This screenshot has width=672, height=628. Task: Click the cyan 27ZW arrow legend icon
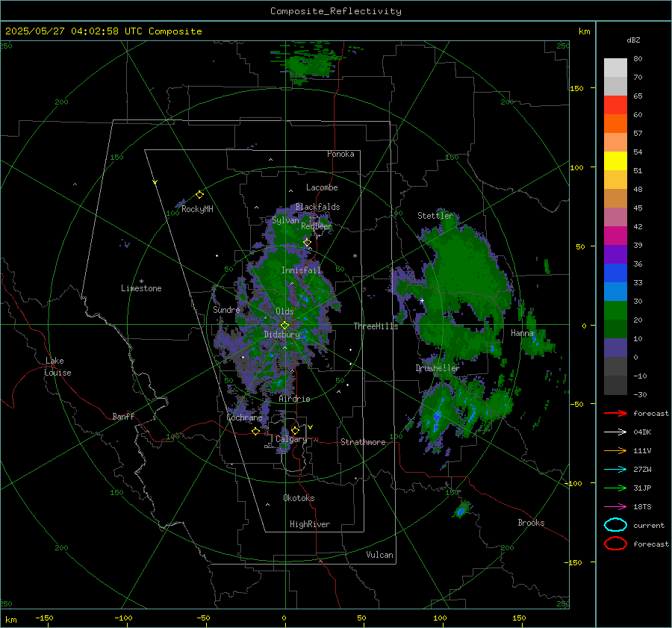click(x=615, y=470)
